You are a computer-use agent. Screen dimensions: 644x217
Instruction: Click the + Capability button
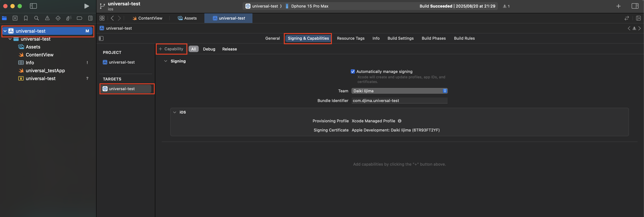click(x=171, y=49)
